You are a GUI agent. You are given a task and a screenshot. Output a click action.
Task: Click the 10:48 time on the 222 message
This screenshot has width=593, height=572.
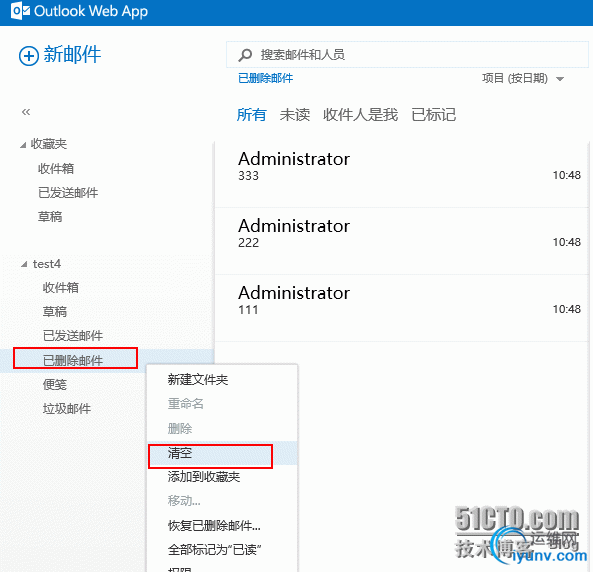[x=567, y=242]
